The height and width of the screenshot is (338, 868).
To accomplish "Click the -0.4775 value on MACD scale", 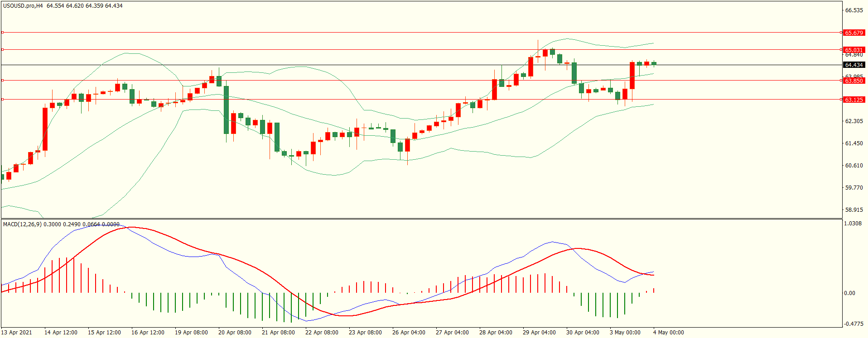I will tap(854, 324).
